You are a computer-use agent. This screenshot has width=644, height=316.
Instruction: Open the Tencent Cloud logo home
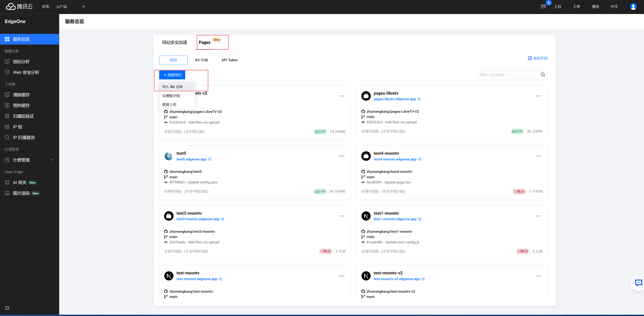point(19,6)
